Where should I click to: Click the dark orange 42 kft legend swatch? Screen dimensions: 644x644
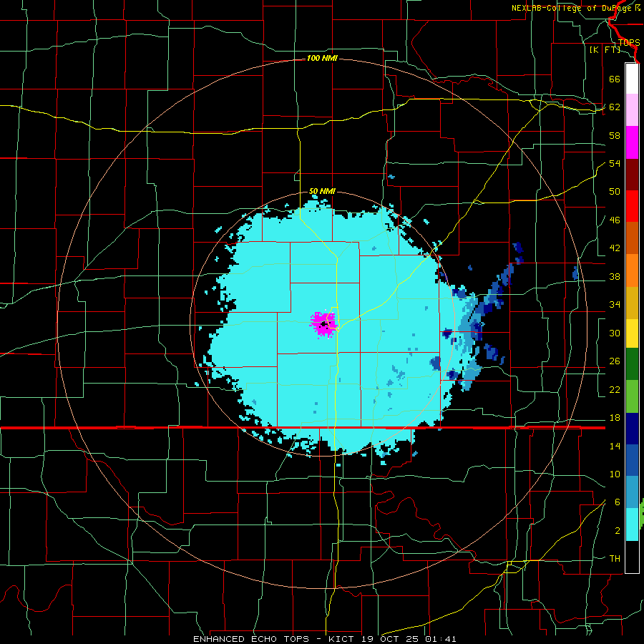pyautogui.click(x=632, y=238)
